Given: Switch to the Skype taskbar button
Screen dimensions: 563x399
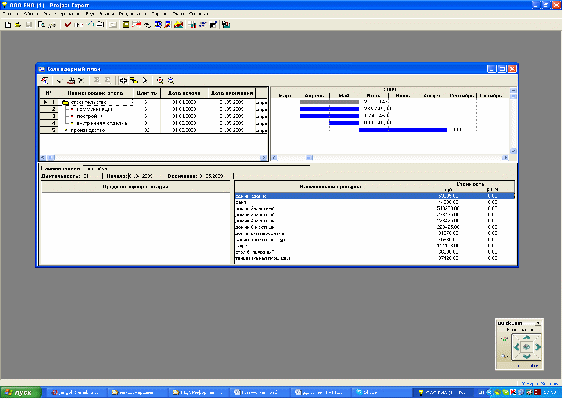Looking at the screenshot, I should click(x=382, y=393).
